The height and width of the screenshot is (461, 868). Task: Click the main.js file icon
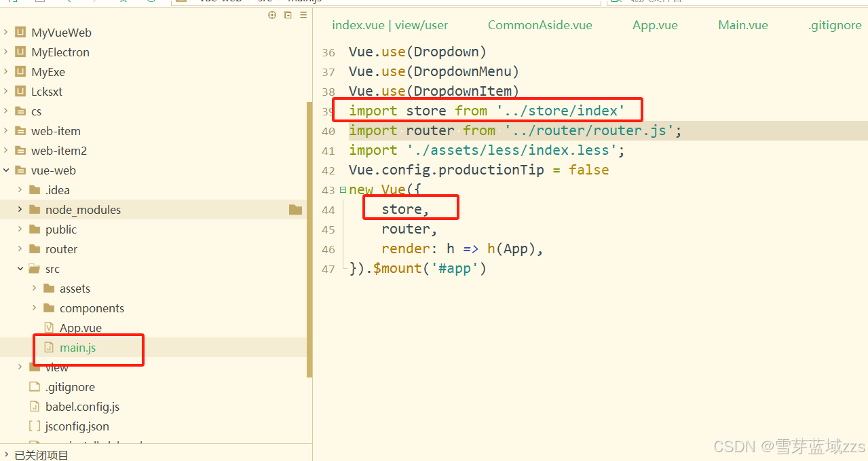pyautogui.click(x=49, y=348)
